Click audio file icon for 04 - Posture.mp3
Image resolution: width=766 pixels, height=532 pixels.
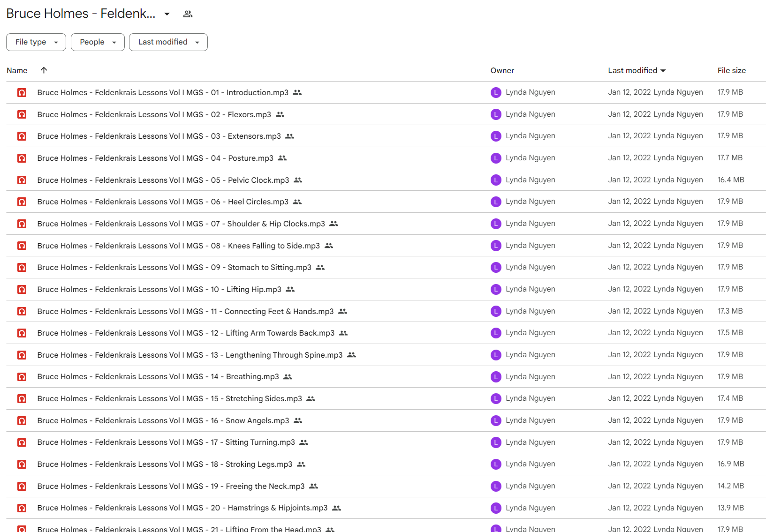tap(22, 158)
